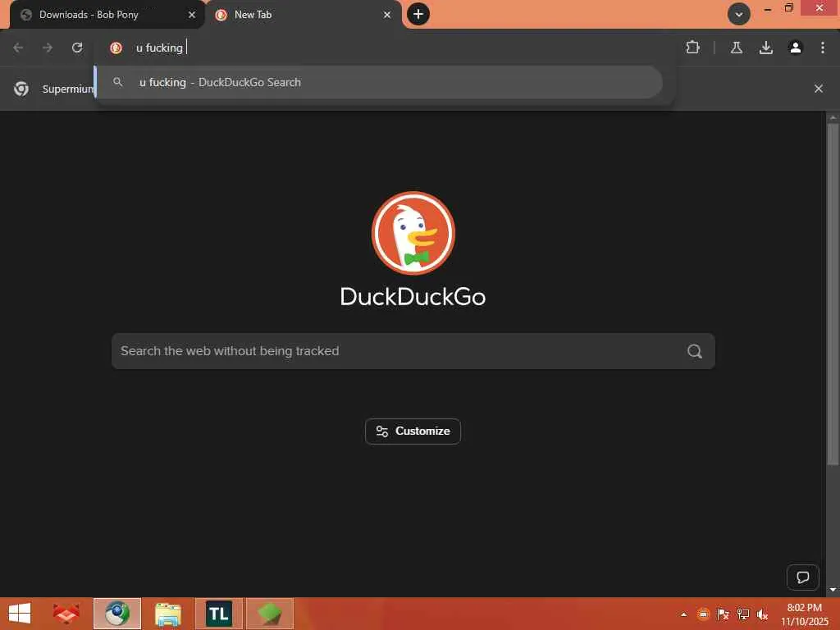Open the feedback chat bubble button

point(802,577)
